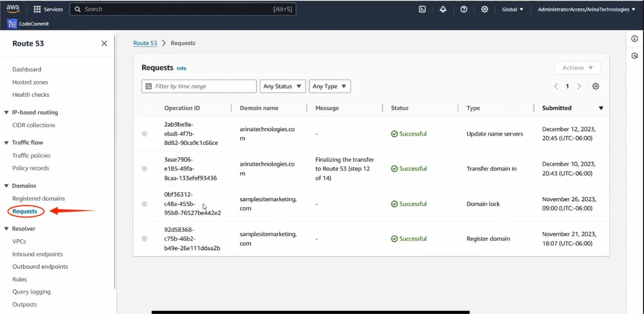Open the Global region selector
644x314 pixels.
coord(512,9)
